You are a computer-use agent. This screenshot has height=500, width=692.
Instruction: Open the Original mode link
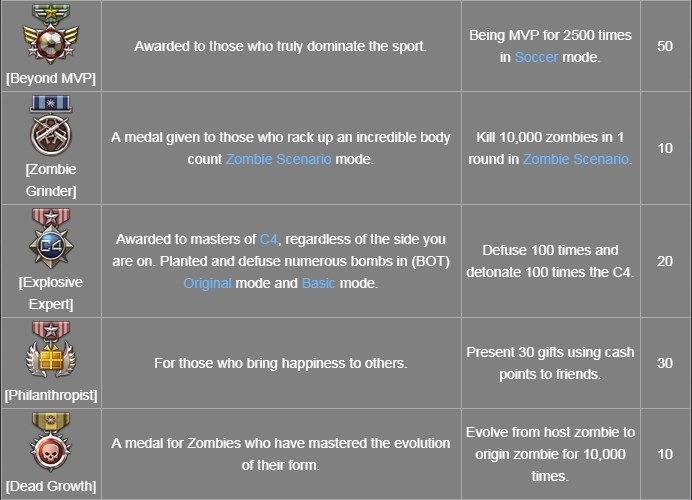[x=207, y=283]
